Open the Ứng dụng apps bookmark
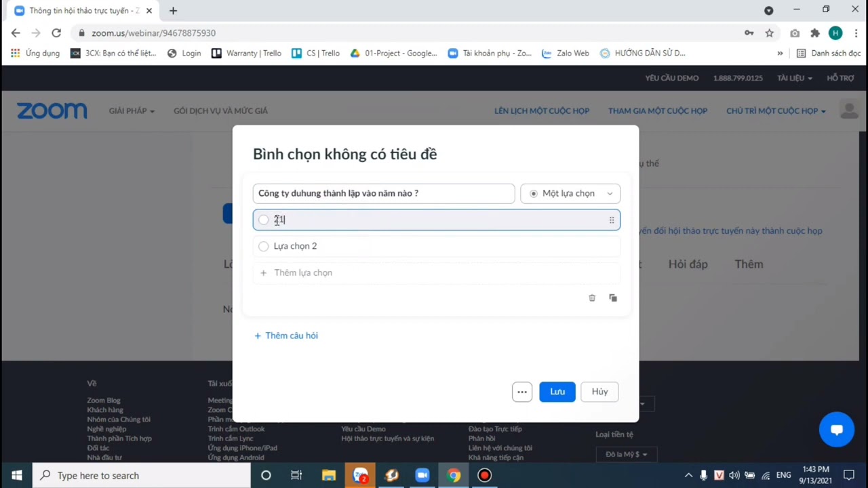This screenshot has height=488, width=868. tap(35, 53)
